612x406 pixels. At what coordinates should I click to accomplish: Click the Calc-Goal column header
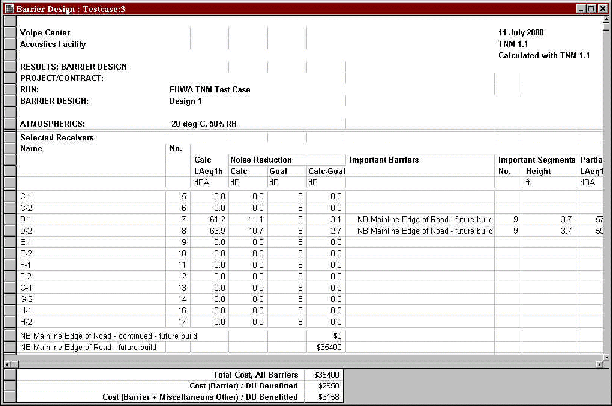[x=326, y=171]
